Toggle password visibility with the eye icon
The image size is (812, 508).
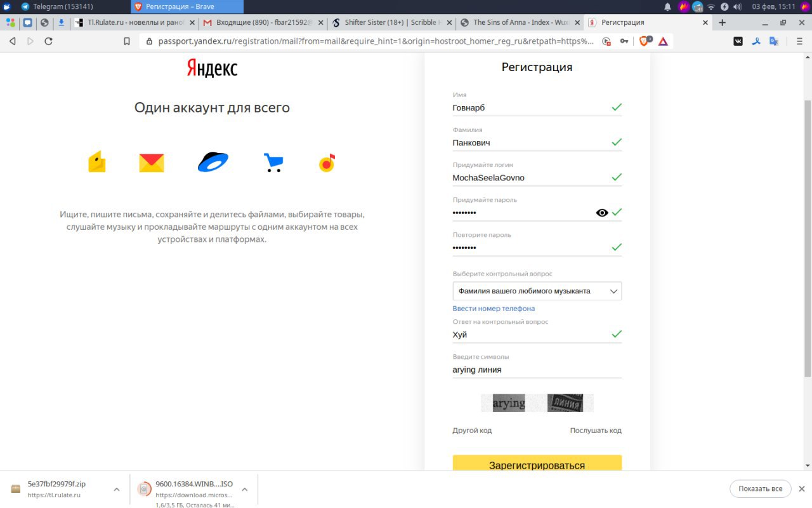click(602, 213)
